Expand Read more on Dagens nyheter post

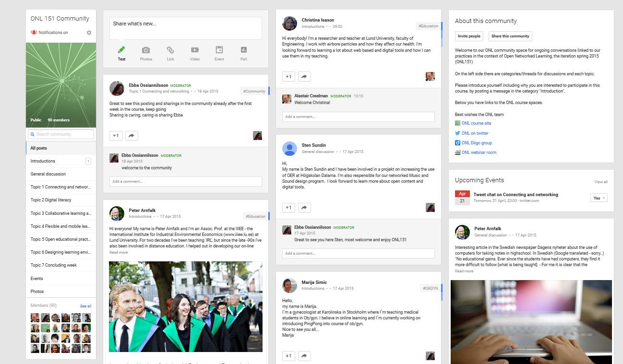coord(464,271)
